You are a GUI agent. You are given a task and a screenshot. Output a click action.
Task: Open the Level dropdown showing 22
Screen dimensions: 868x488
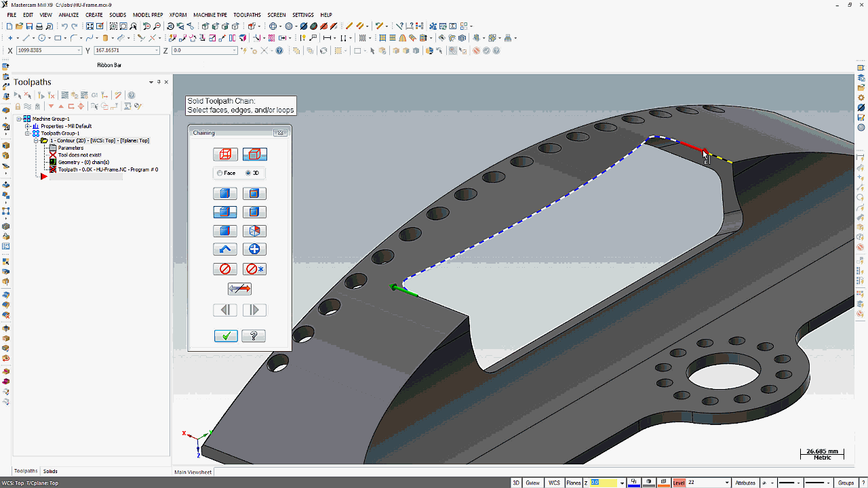[x=727, y=483]
